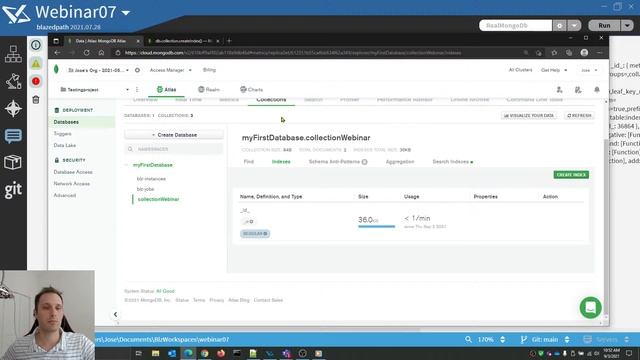Open the Testingproject project selector
The height and width of the screenshot is (360, 640).
coord(95,89)
